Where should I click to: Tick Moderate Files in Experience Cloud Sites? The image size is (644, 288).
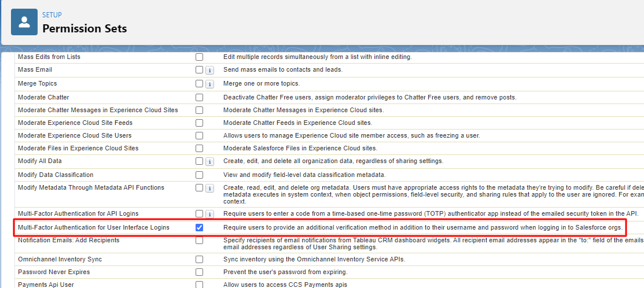click(199, 149)
